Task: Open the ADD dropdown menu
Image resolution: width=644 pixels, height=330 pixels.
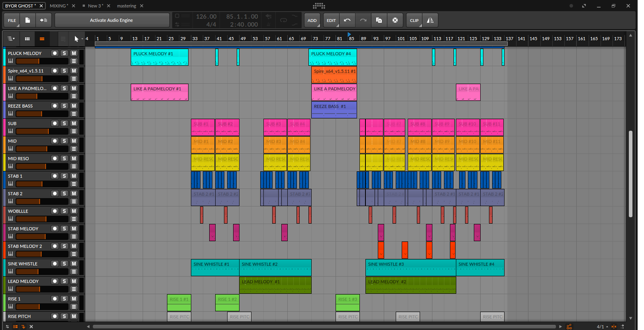Action: (312, 20)
